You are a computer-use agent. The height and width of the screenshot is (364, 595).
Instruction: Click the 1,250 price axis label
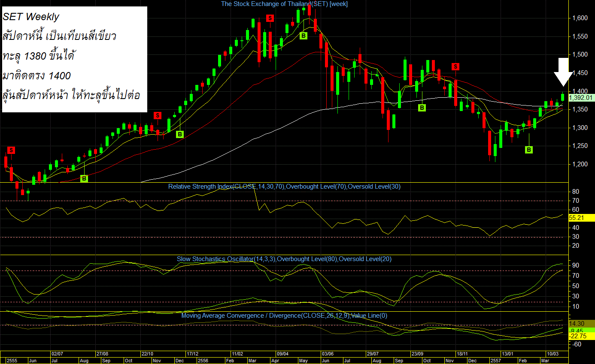pos(580,146)
